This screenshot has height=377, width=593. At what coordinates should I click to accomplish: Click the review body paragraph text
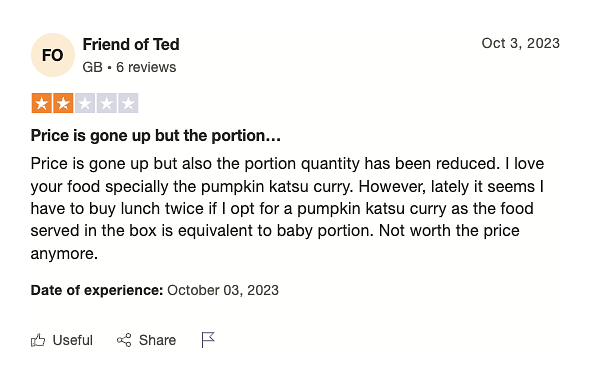(287, 208)
